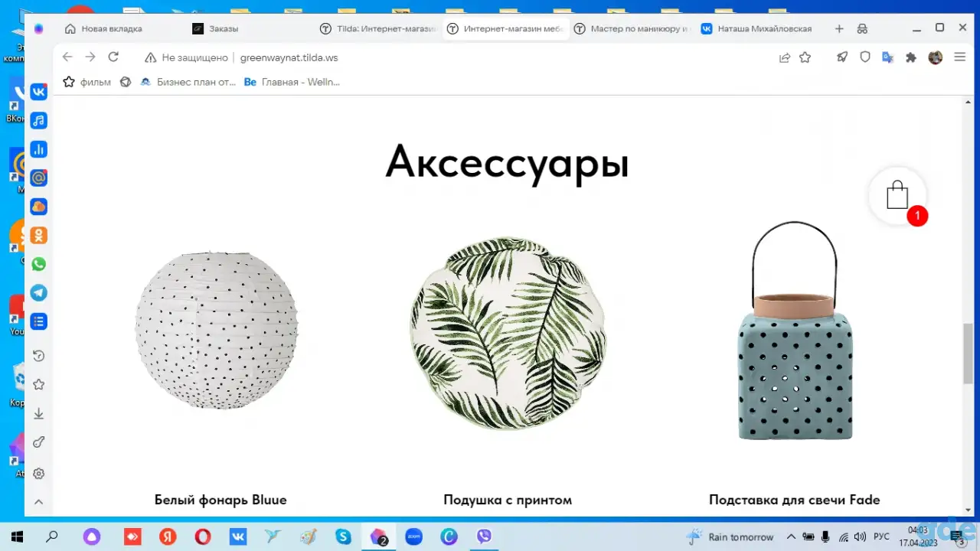This screenshot has width=980, height=551.
Task: Open downloads in the sidebar
Action: pos(39,414)
